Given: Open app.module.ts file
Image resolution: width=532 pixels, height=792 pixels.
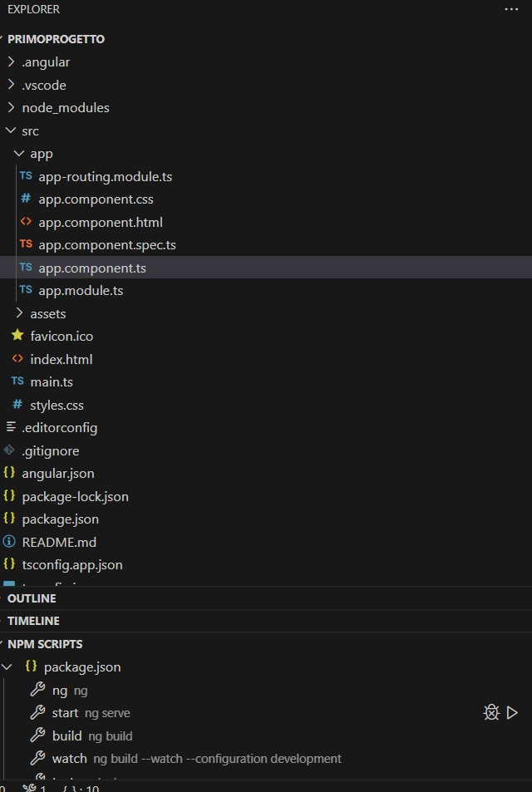Looking at the screenshot, I should coord(81,290).
